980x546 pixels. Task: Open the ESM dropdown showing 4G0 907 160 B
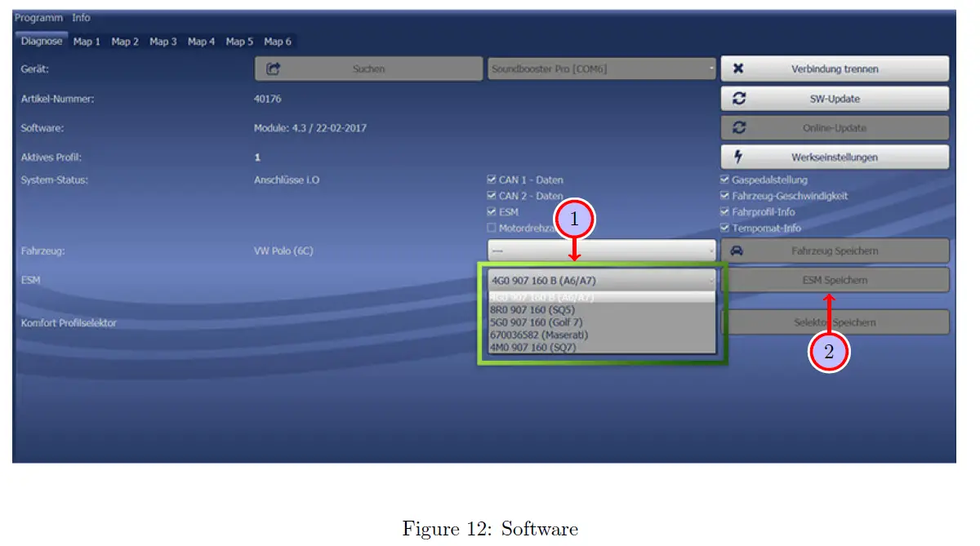(602, 280)
